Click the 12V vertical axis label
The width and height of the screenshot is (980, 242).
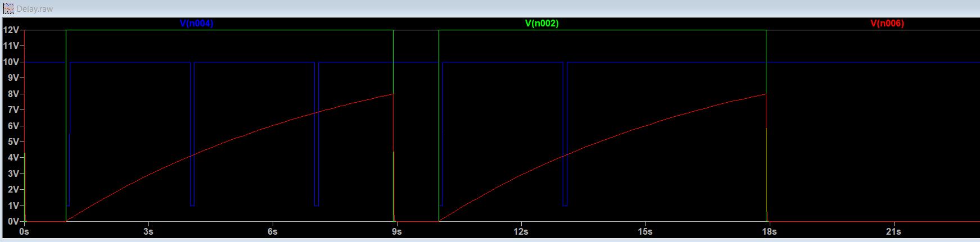[11, 30]
